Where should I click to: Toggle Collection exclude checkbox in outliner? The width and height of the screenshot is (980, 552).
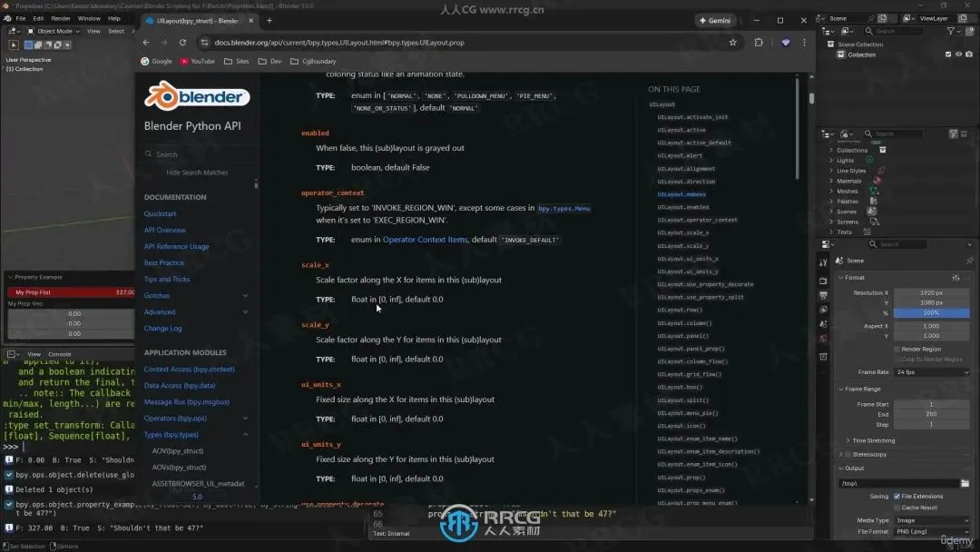[x=948, y=54]
